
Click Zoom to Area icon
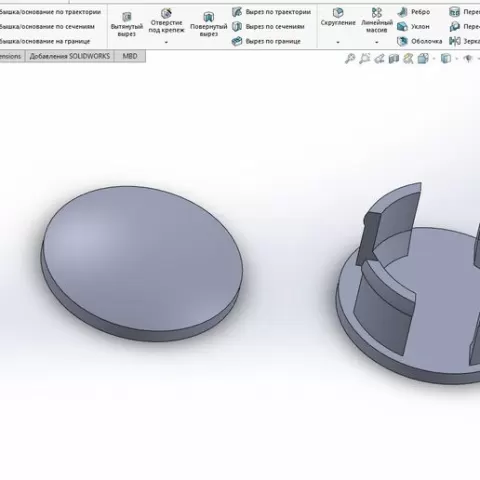[x=364, y=59]
